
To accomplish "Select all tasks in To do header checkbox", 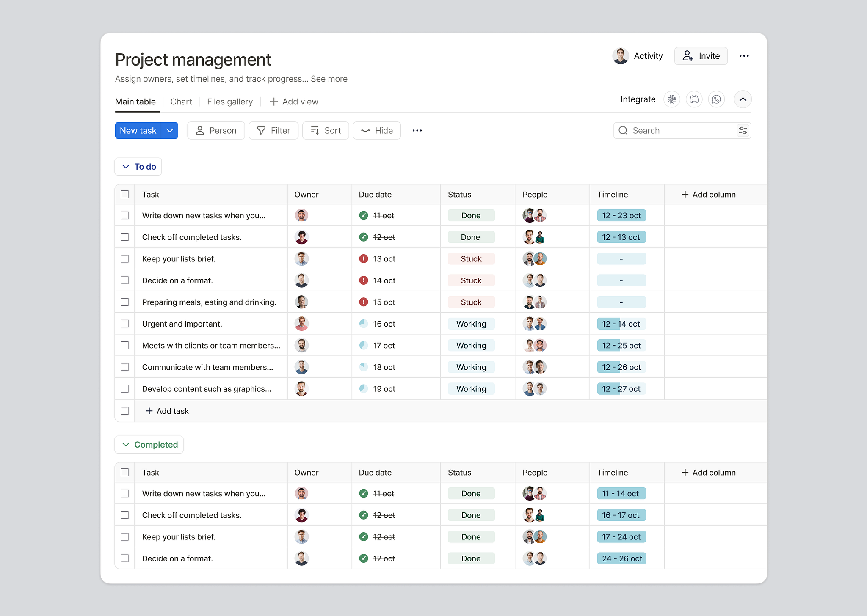I will coord(124,194).
